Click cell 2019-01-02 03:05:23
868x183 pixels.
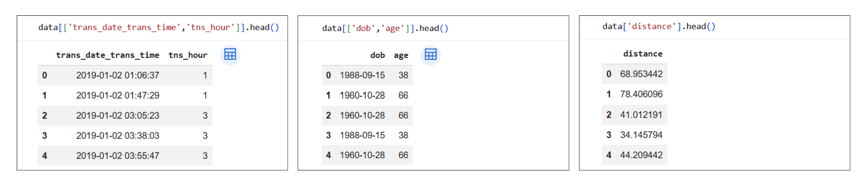118,116
